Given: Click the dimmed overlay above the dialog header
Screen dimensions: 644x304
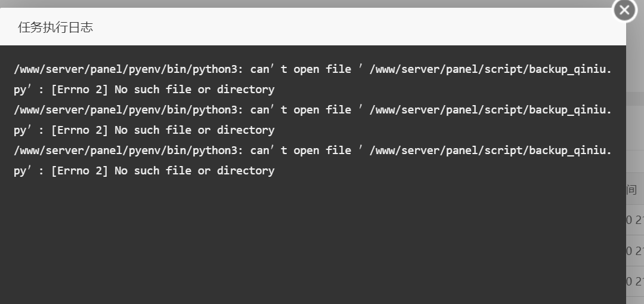Looking at the screenshot, I should [298, 4].
